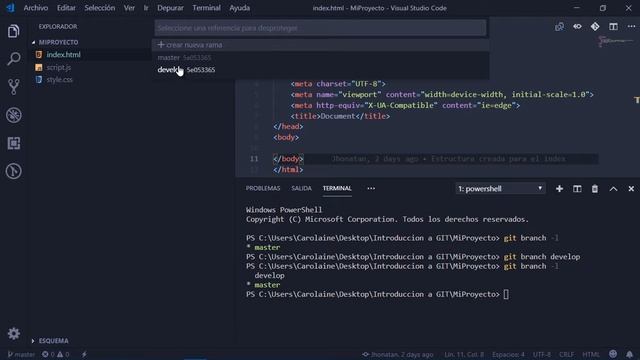Choose crear nueva rama option
This screenshot has height=360, width=640.
(x=320, y=45)
